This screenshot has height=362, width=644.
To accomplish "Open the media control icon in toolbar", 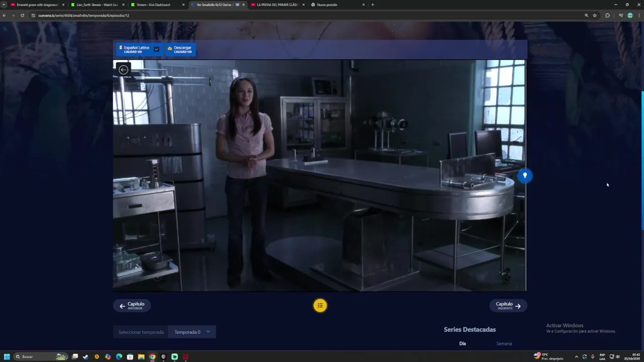I will click(621, 16).
